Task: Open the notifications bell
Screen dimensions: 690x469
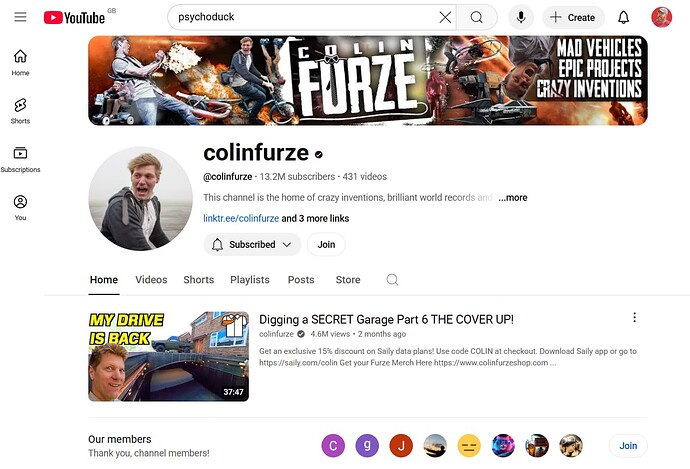Action: (x=624, y=18)
